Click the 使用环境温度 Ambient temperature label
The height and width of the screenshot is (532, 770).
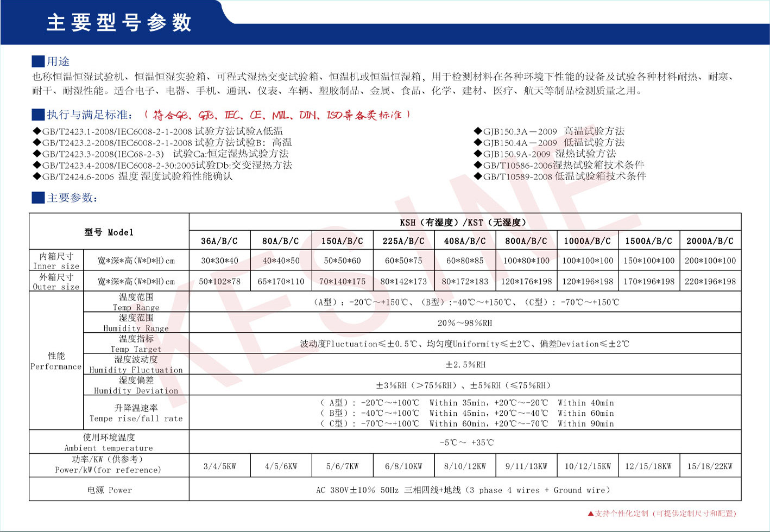pyautogui.click(x=109, y=442)
